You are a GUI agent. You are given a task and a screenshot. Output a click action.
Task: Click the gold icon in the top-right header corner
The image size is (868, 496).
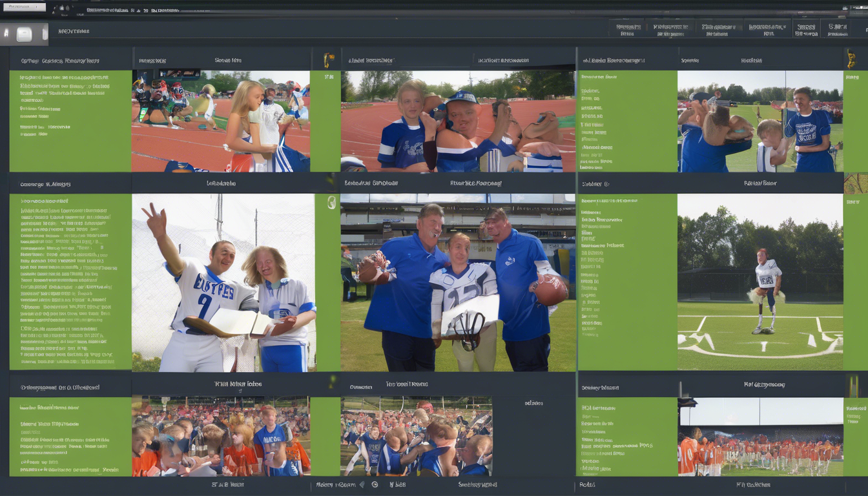pos(851,59)
